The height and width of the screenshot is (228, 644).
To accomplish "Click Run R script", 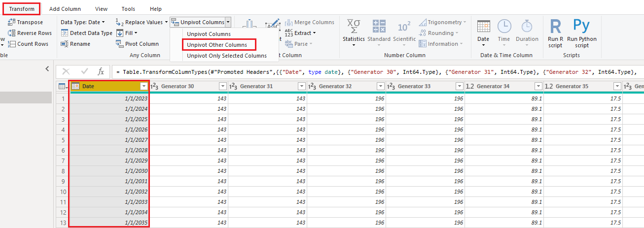I will click(555, 33).
